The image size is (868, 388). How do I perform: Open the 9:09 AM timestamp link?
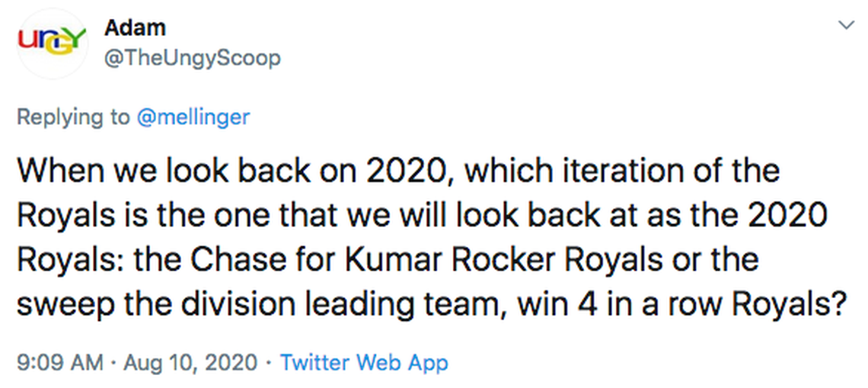coord(59,362)
